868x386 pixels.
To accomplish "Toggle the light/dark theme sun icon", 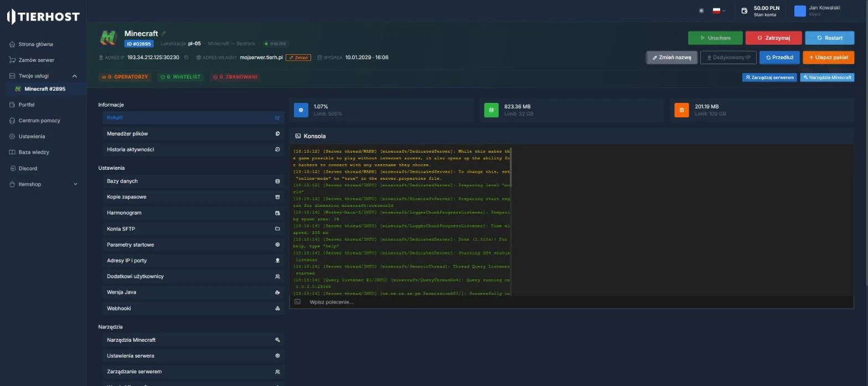I will (x=701, y=11).
